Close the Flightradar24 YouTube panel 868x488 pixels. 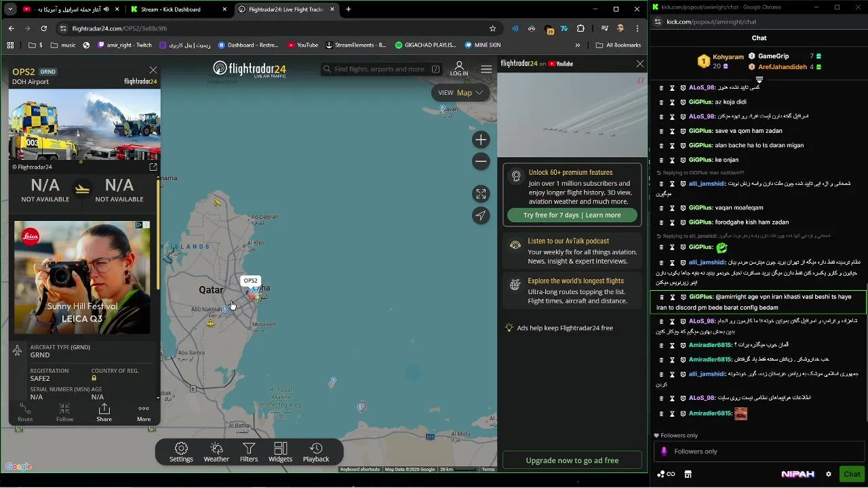(640, 64)
